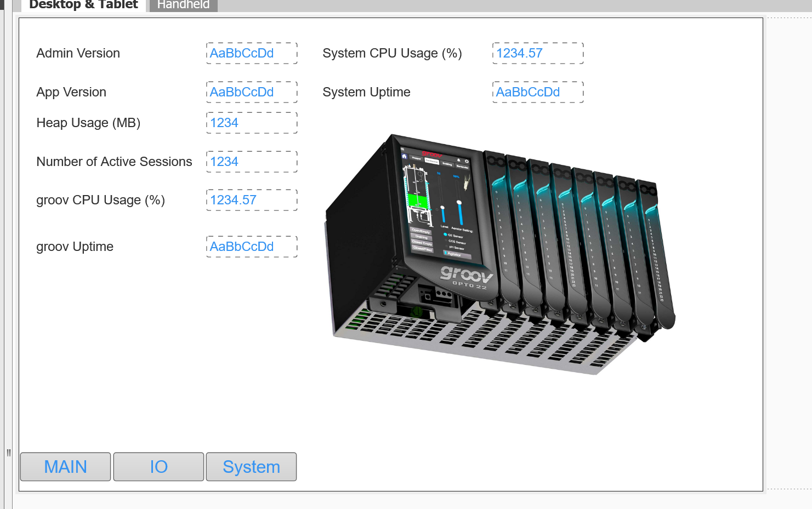Select the groov Uptime value field

pos(252,247)
